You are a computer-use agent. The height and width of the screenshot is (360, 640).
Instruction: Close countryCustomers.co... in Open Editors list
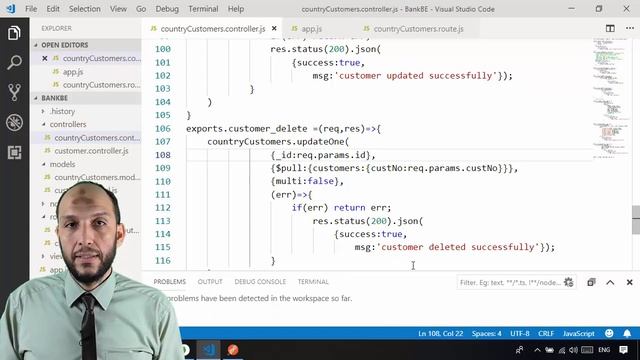click(x=44, y=58)
